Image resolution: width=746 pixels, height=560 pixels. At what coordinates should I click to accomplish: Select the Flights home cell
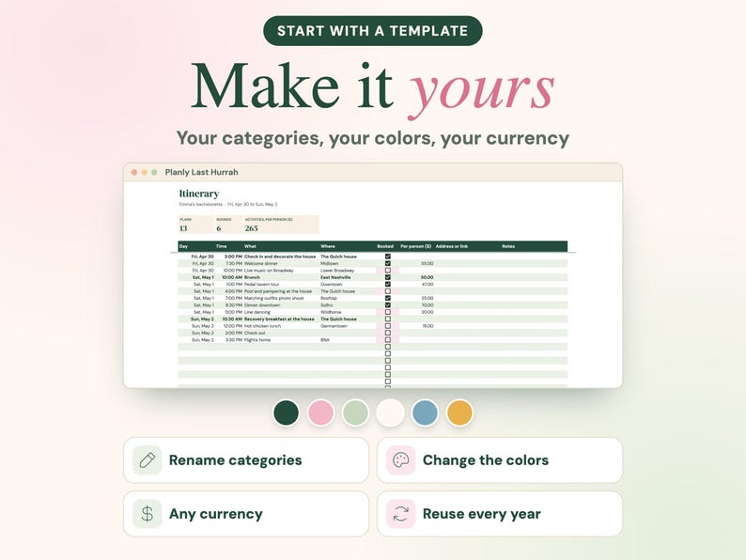click(x=257, y=340)
